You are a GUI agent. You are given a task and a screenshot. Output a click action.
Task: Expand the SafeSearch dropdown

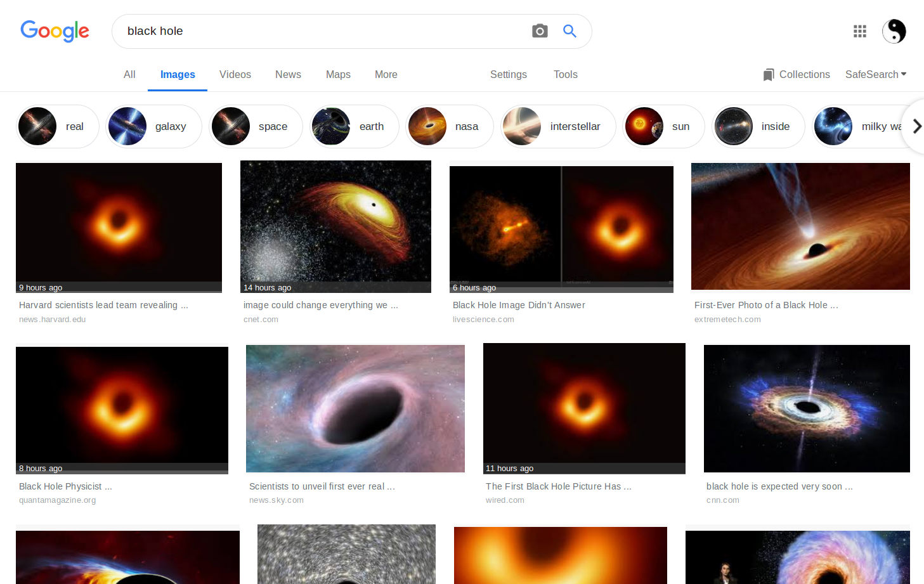(x=875, y=75)
